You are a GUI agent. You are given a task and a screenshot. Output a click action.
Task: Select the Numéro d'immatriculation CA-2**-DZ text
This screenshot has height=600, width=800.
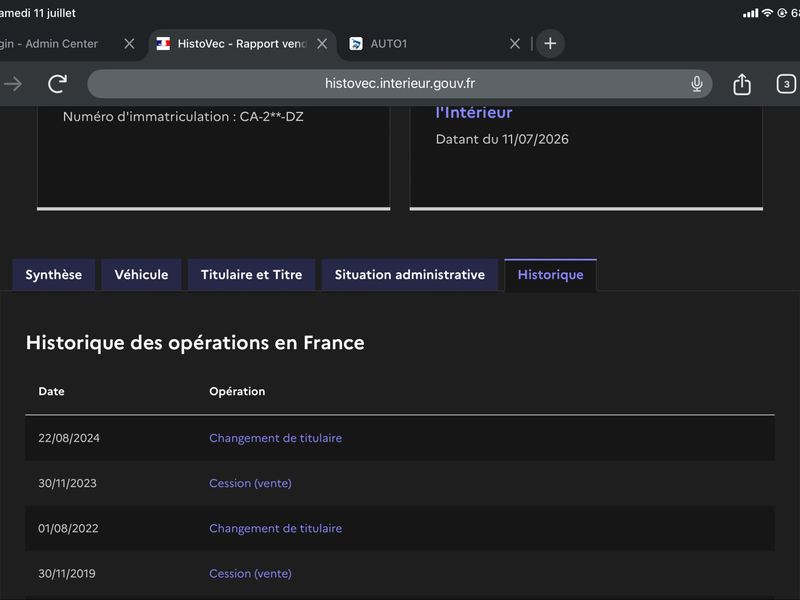[183, 117]
